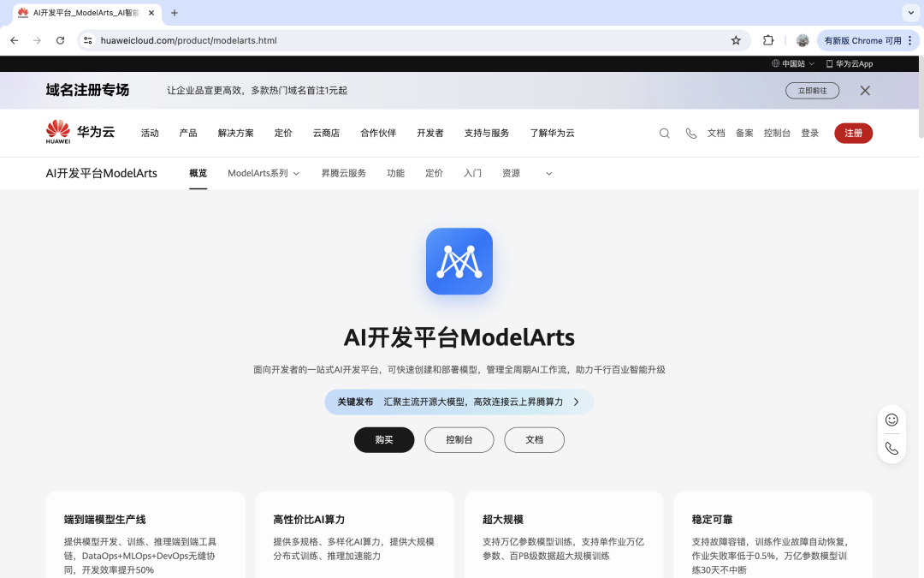Open the 中国站 region dropdown
Screen dimensions: 924x578
click(x=791, y=63)
